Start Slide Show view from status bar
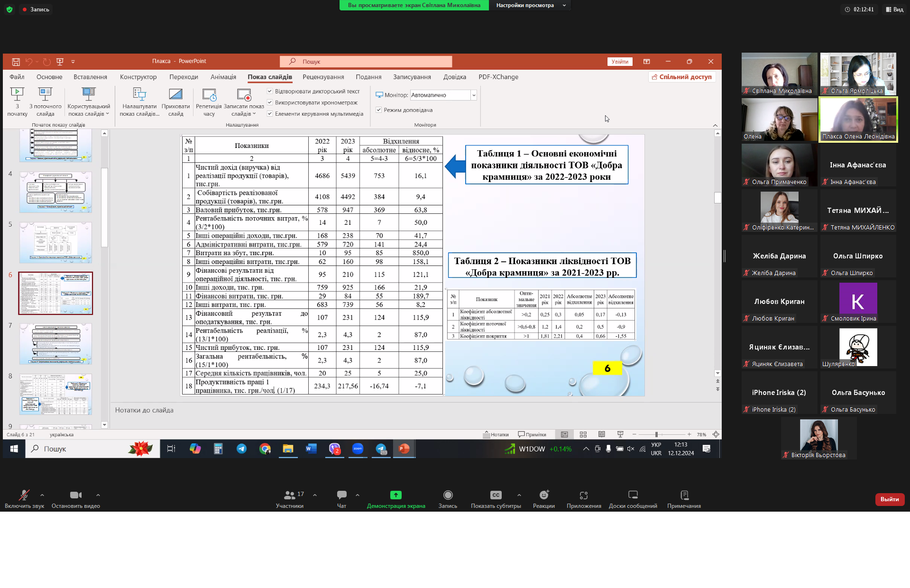 pos(620,434)
